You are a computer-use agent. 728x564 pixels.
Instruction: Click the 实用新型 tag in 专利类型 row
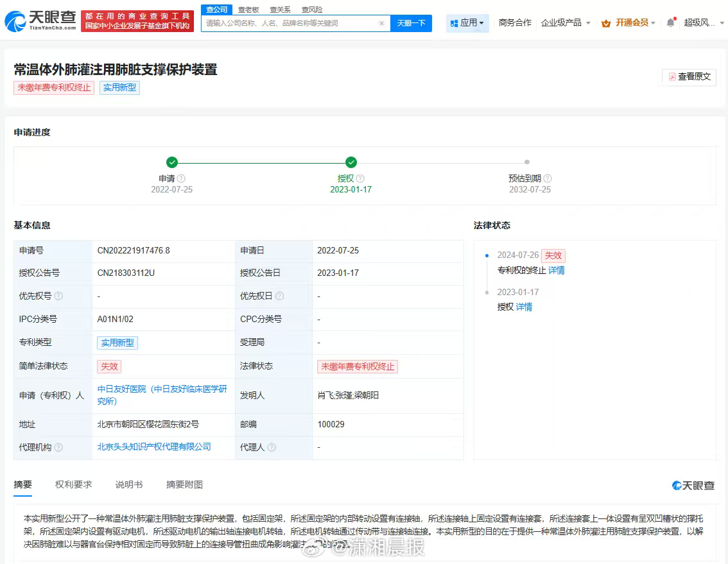click(117, 343)
